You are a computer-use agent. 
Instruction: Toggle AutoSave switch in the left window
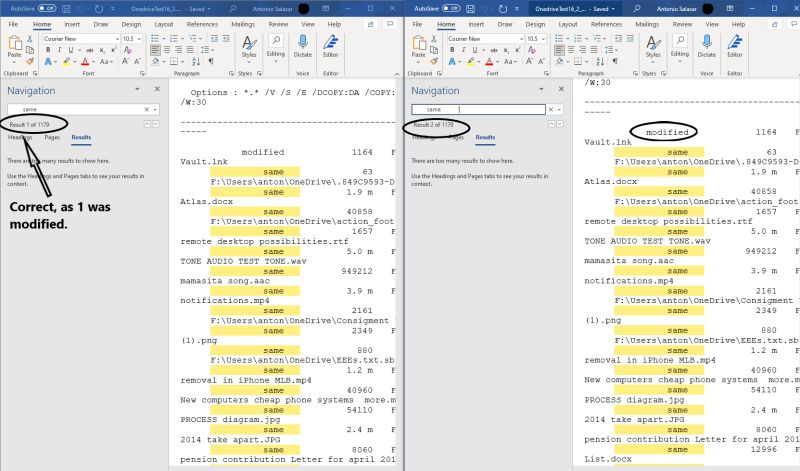(x=47, y=9)
